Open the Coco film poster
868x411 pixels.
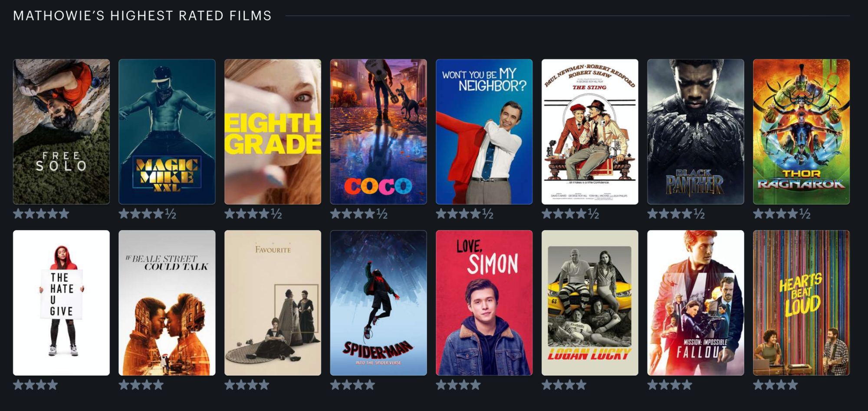(378, 132)
